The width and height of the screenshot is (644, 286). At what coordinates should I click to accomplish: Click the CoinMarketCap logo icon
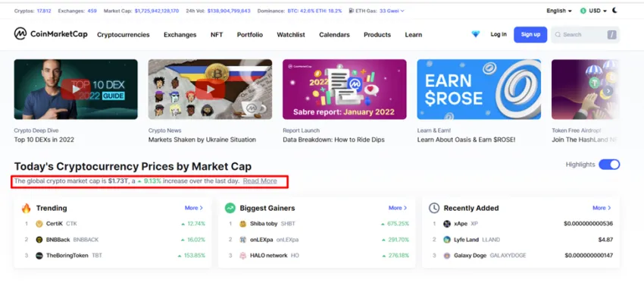coord(20,33)
